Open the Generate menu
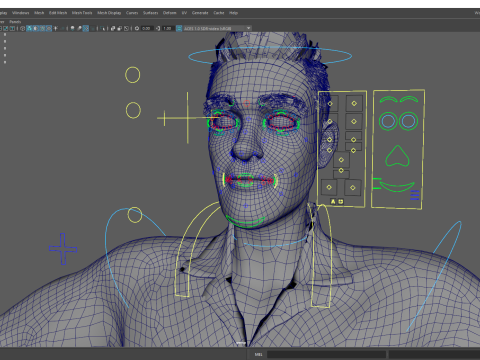The image size is (480, 360). click(200, 13)
